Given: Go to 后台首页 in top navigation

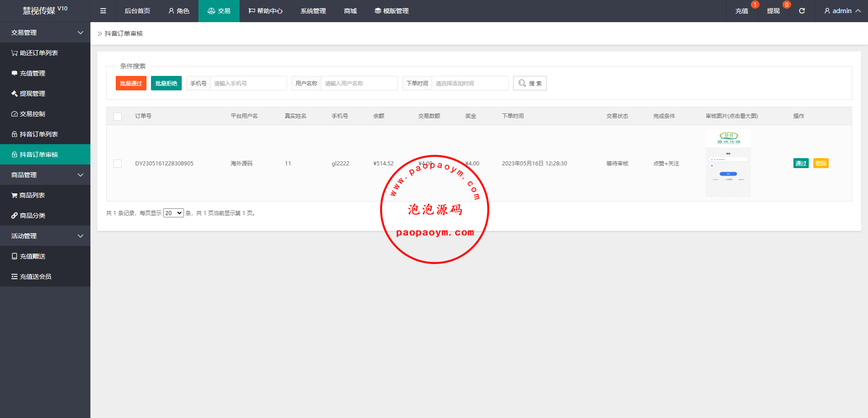Looking at the screenshot, I should 137,11.
